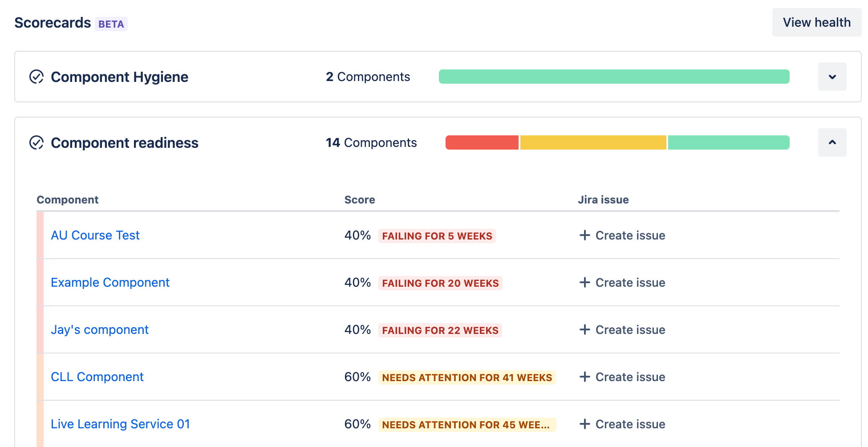Click the Component Hygiene scorecard checkmark icon
This screenshot has width=868, height=447.
click(37, 77)
